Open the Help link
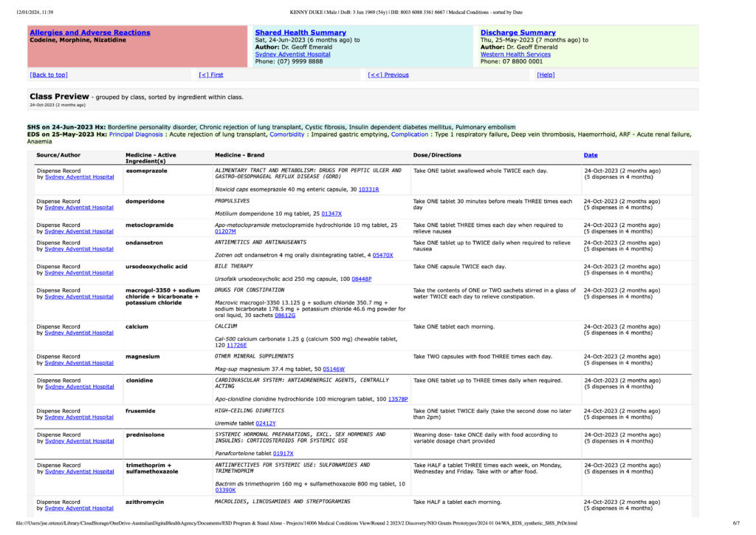The image size is (756, 535). point(546,75)
